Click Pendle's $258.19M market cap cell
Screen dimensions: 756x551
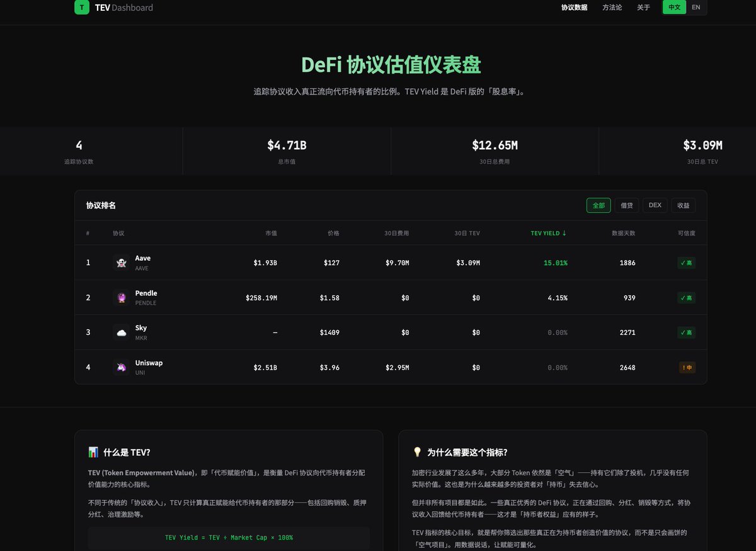click(x=261, y=298)
